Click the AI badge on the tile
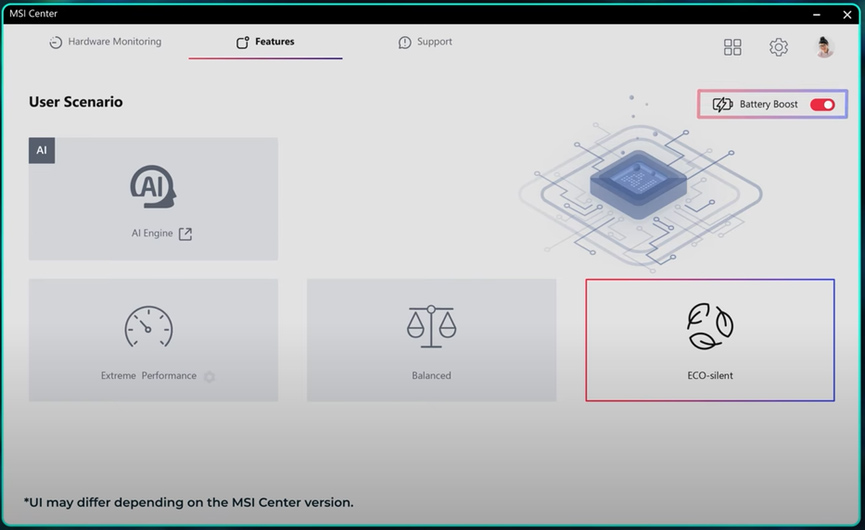The width and height of the screenshot is (865, 530). click(x=42, y=151)
